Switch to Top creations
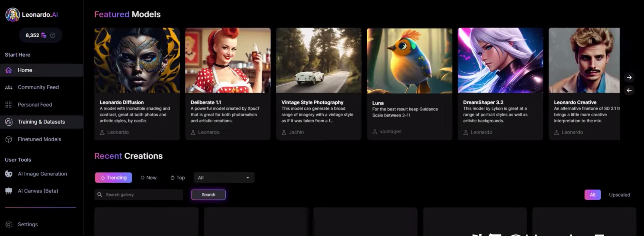Image resolution: width=644 pixels, height=236 pixels. (x=178, y=178)
